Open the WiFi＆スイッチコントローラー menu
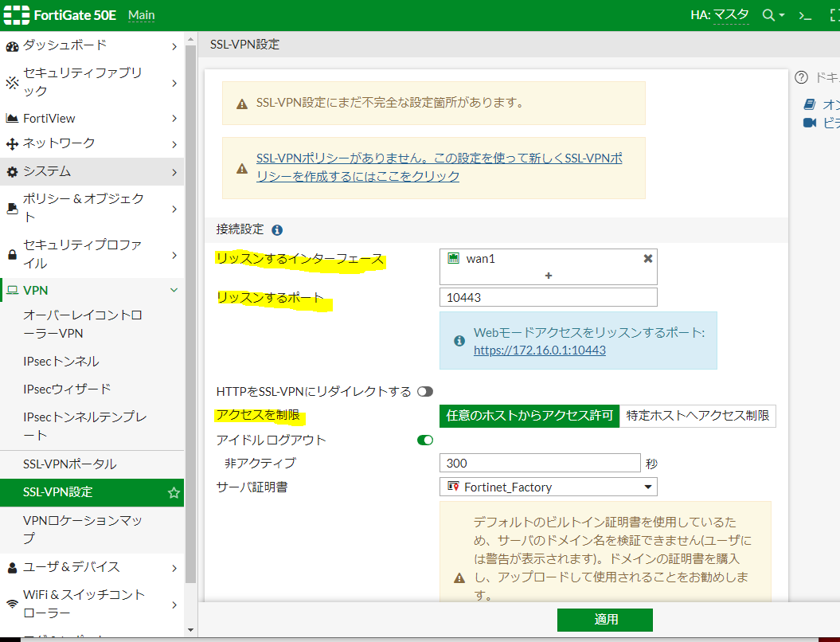Screen dimensions: 840x642 click(92, 604)
